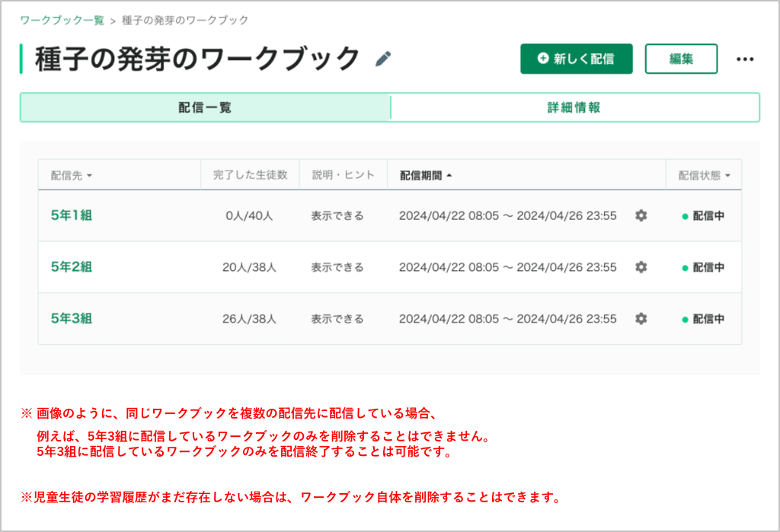Screen dimensions: 780x532
Task: Click the 完了した生徒数 column header
Action: pos(250,175)
